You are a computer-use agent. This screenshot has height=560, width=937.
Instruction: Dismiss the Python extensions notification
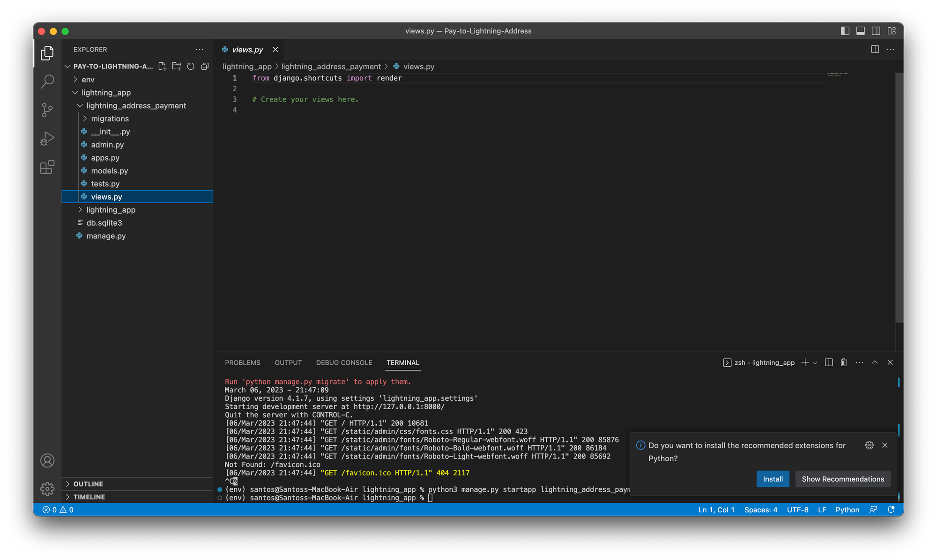coord(885,445)
